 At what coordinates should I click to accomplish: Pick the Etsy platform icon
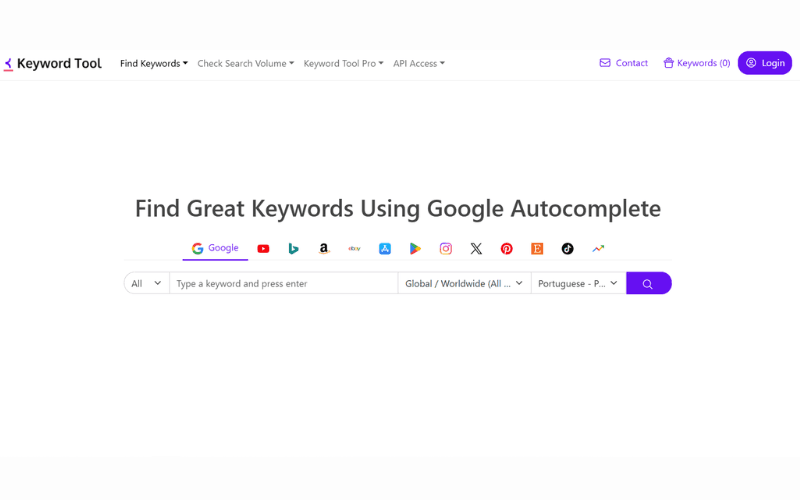[537, 249]
